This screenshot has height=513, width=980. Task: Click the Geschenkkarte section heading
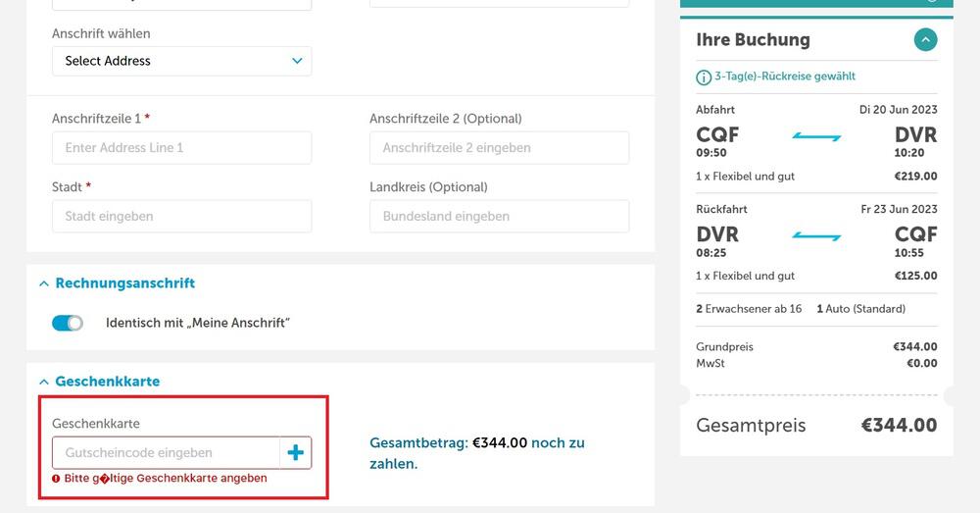click(x=108, y=381)
